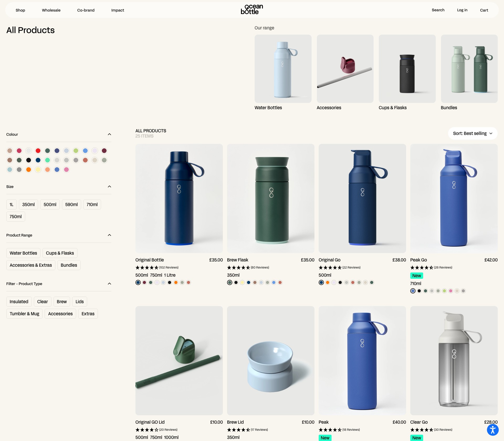504x441 pixels.
Task: Filter by pink colour swatch
Action: (66, 170)
